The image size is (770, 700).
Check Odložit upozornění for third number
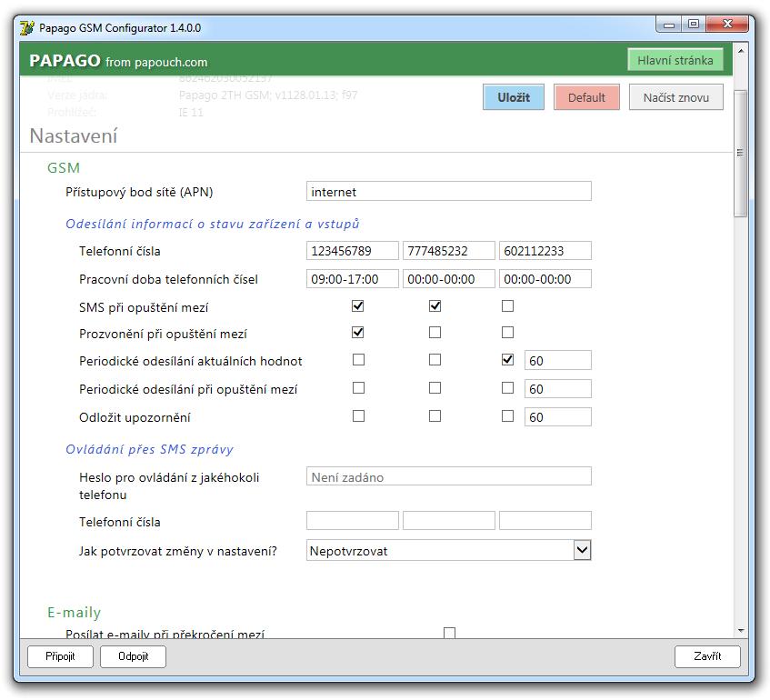(x=507, y=416)
